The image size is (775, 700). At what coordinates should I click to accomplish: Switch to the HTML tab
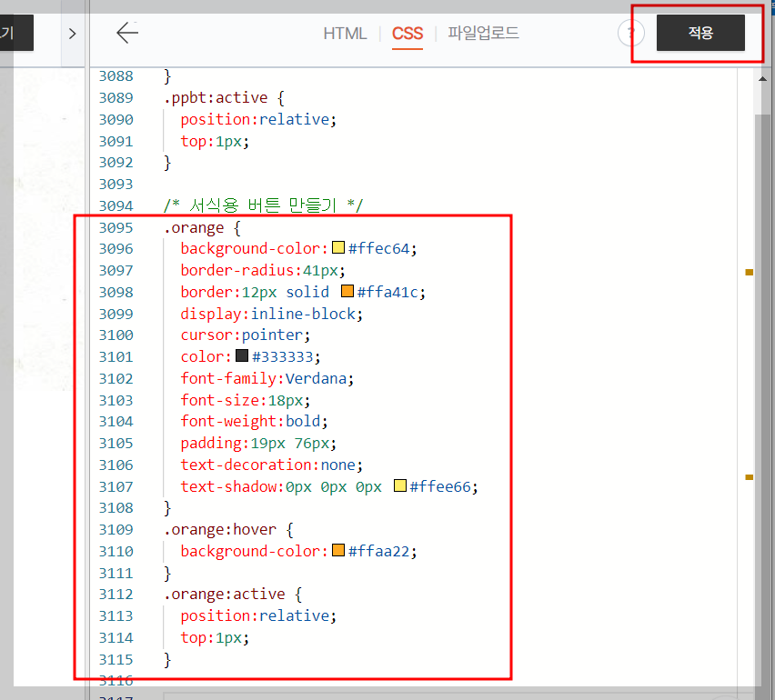(x=345, y=33)
